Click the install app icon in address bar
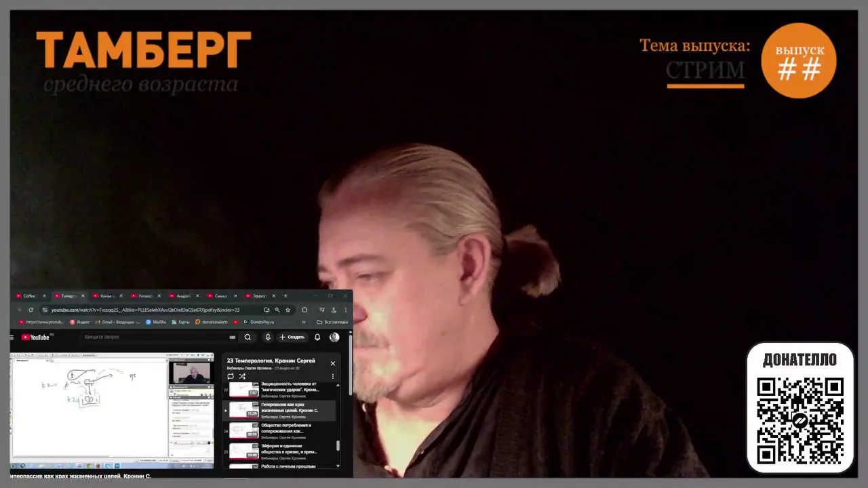The height and width of the screenshot is (488, 868). point(267,310)
